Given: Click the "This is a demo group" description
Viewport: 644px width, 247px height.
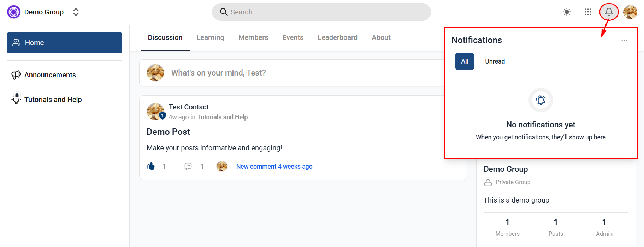Looking at the screenshot, I should 516,200.
